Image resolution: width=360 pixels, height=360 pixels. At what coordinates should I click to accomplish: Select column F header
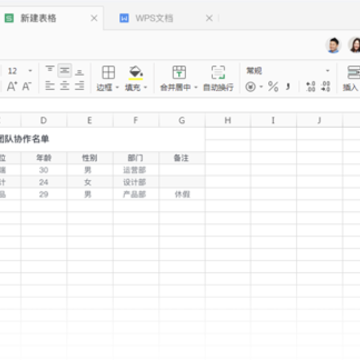(x=136, y=120)
